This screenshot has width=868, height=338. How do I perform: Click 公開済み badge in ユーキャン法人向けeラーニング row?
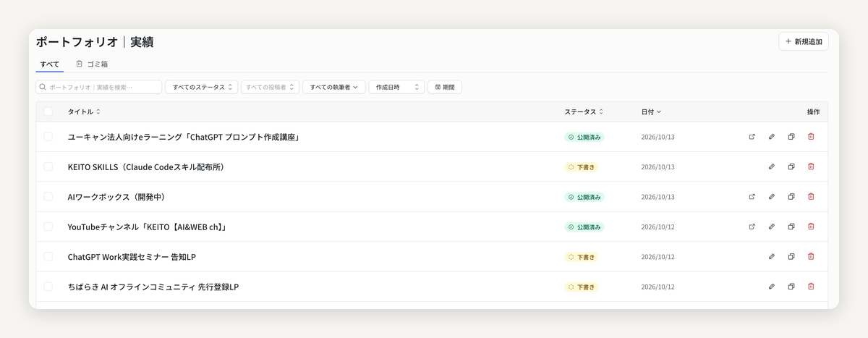584,137
